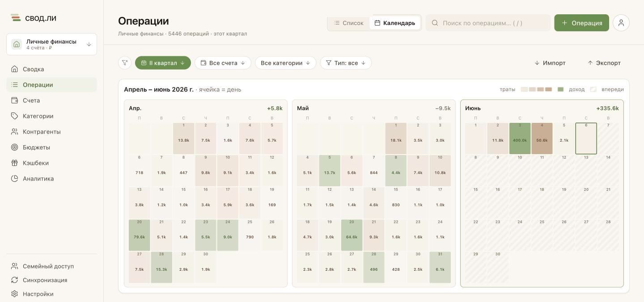Screen dimensions: 644x302
Task: Click the gear icon for Настройки
Action: point(14,294)
